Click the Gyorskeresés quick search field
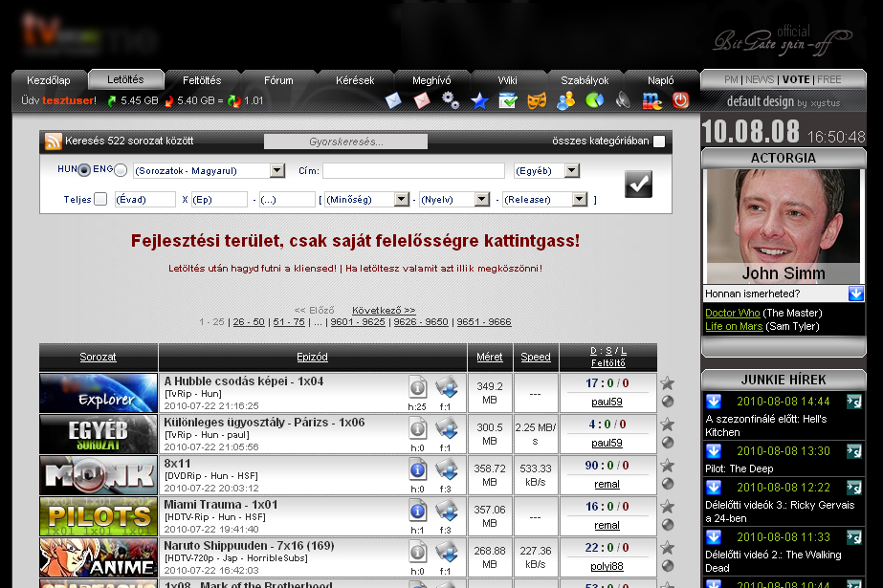 pos(345,142)
